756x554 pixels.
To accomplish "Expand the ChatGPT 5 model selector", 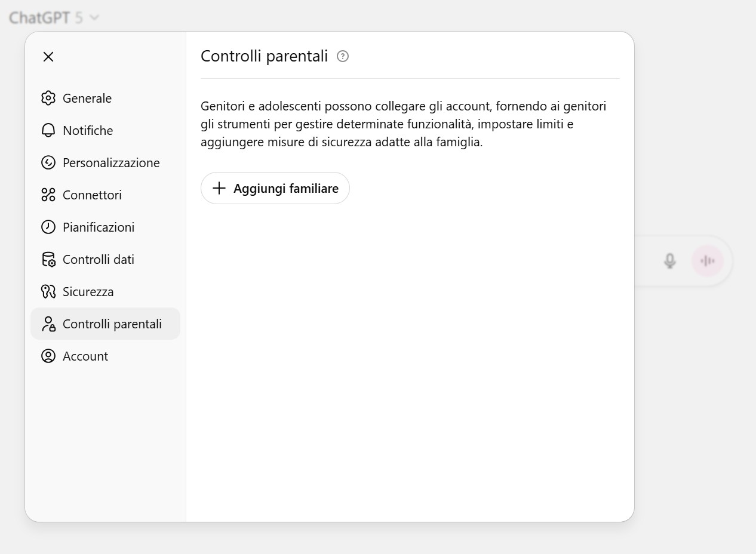I will coord(54,18).
